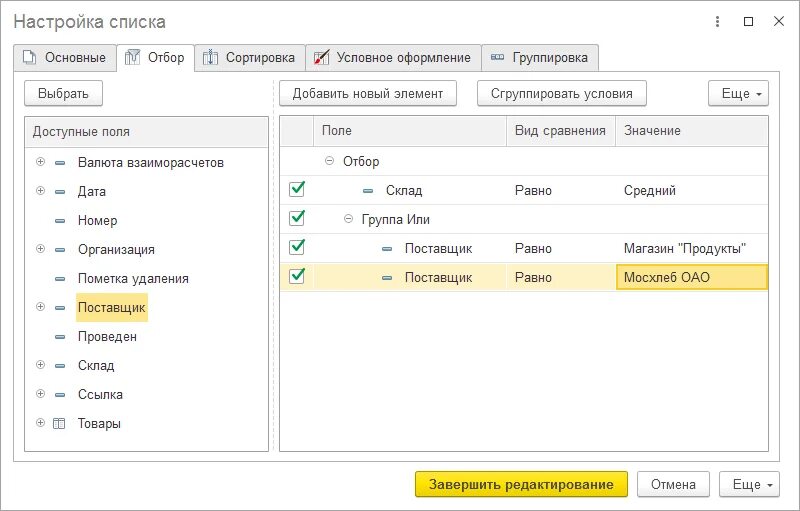The image size is (800, 511).
Task: Click the Условное оформление tab icon
Action: [x=321, y=58]
